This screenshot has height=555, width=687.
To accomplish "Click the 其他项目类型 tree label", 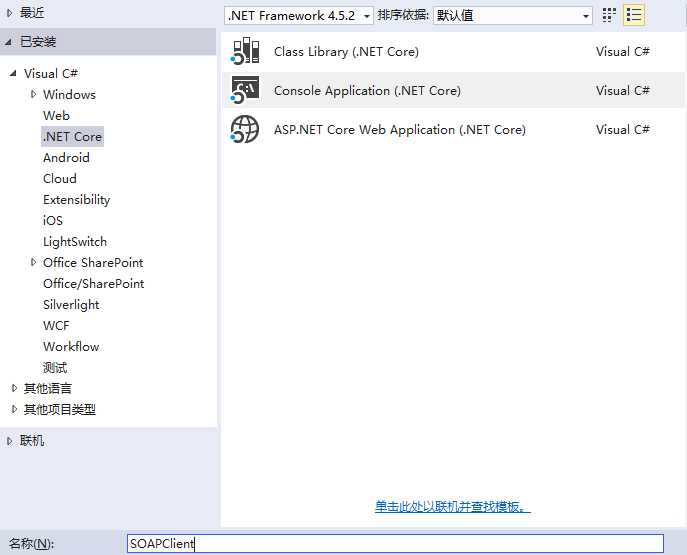I will click(59, 409).
